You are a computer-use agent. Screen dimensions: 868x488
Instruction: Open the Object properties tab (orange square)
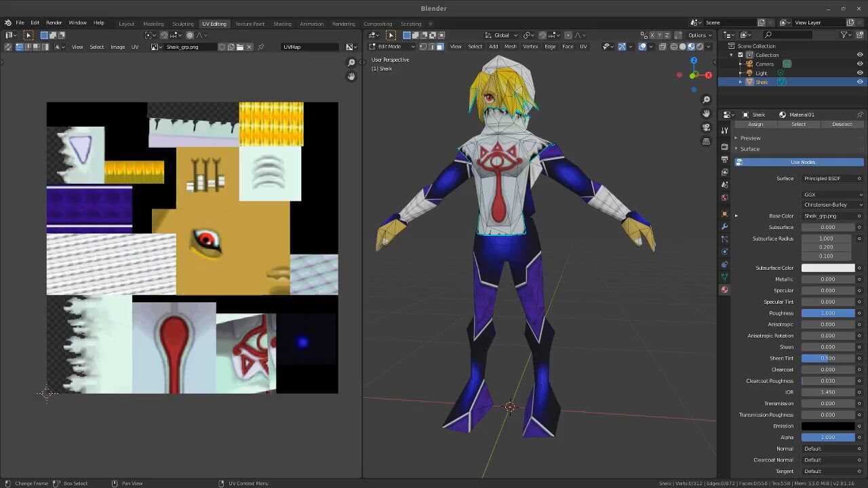[725, 213]
